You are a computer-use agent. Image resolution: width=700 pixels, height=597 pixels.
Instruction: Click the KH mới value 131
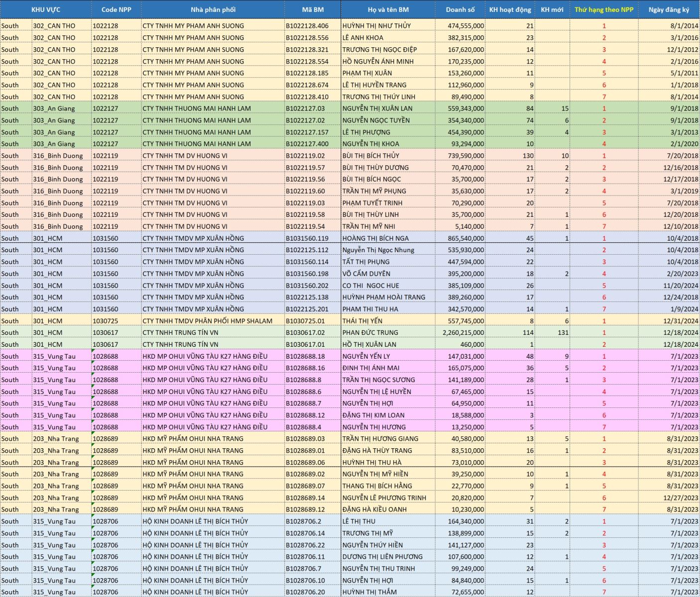coord(563,333)
